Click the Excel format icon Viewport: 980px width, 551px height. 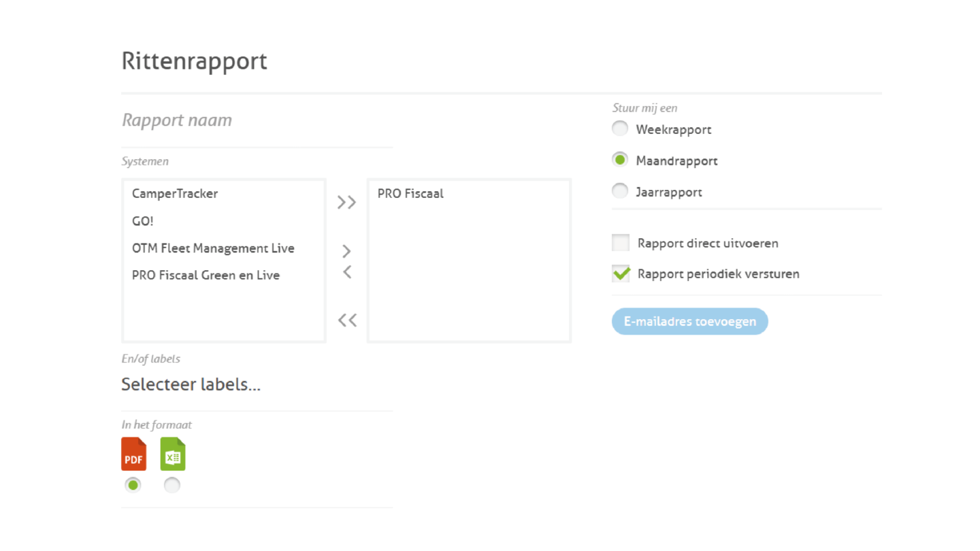[173, 454]
